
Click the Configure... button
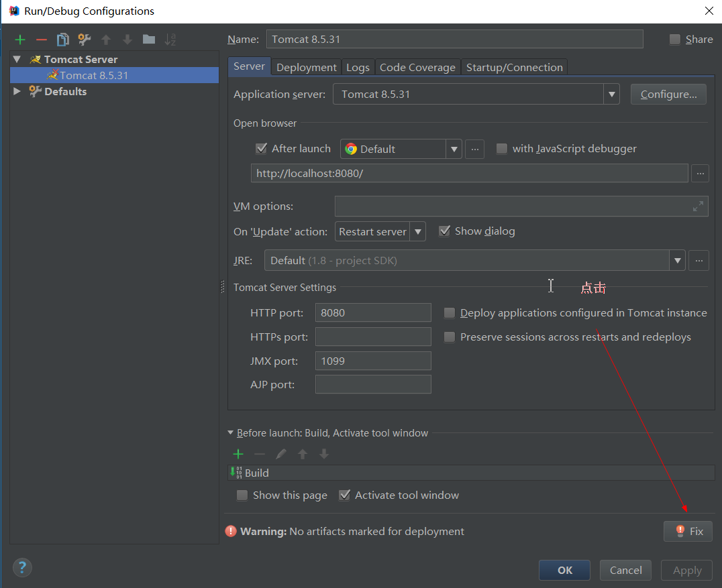(x=668, y=95)
